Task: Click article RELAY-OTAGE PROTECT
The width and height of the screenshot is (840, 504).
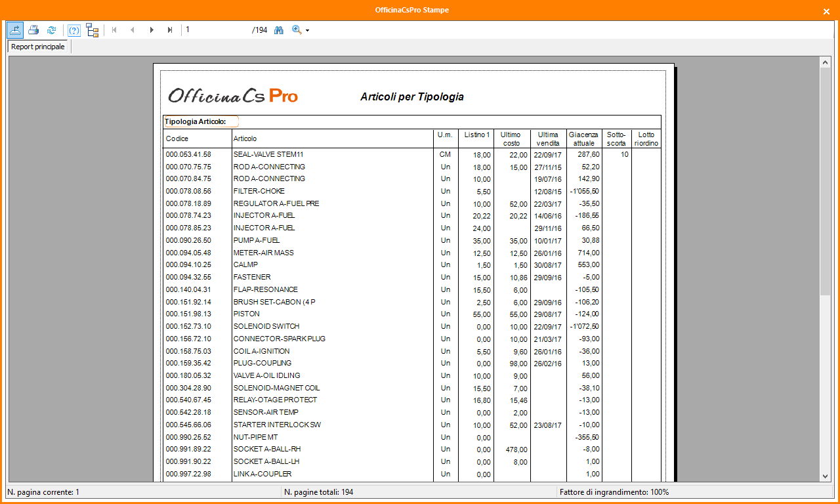Action: pos(275,400)
